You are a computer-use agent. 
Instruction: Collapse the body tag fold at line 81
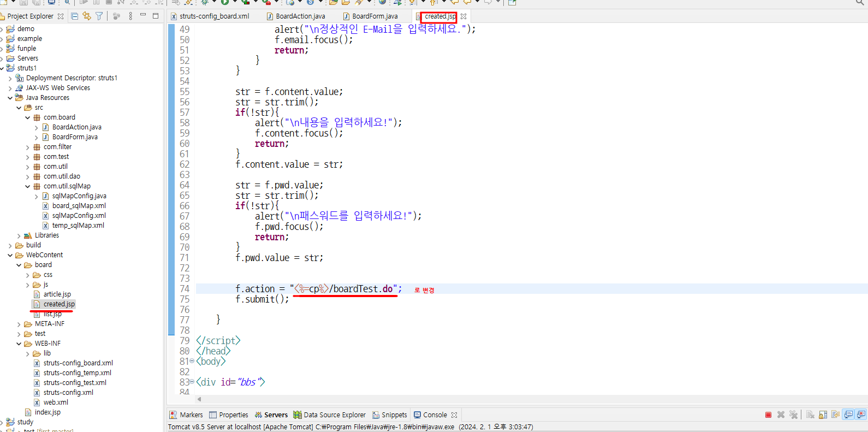coord(192,361)
